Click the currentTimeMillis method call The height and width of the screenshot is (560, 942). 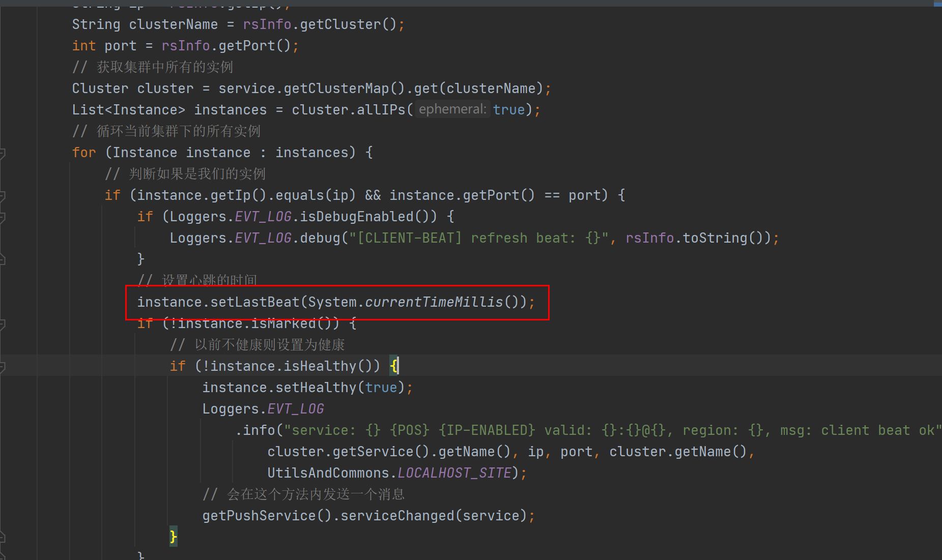434,302
